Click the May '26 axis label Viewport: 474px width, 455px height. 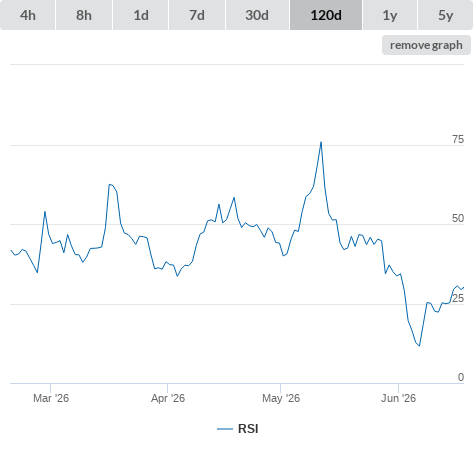pos(281,398)
